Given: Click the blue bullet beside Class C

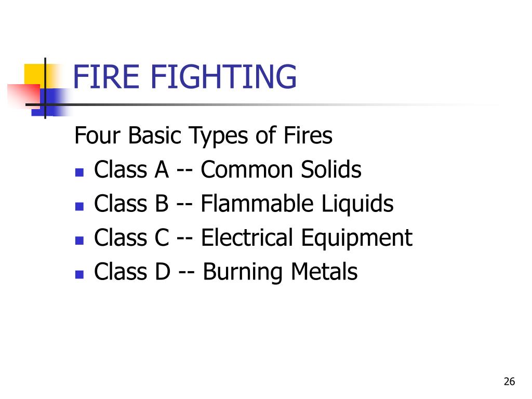Looking at the screenshot, I should [79, 241].
